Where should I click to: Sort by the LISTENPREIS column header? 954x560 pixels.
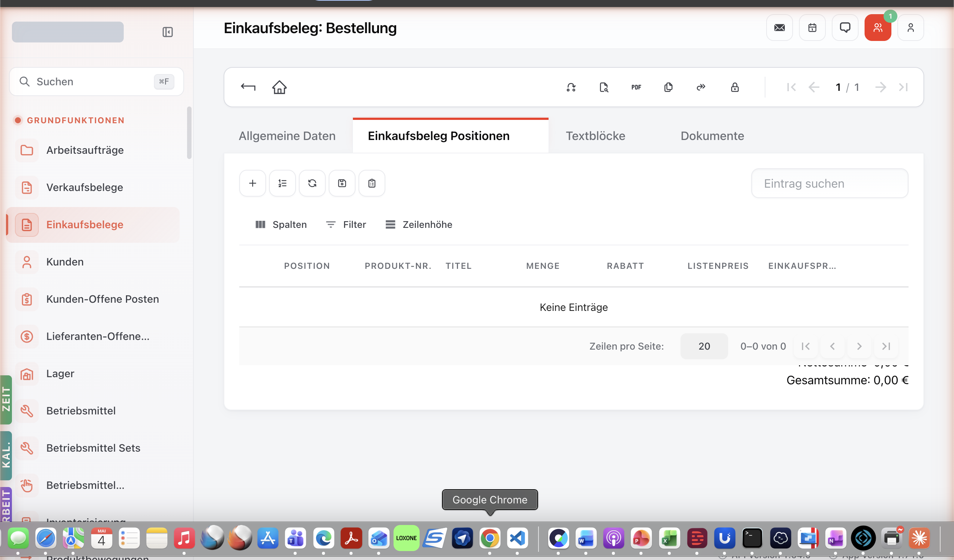pos(718,266)
